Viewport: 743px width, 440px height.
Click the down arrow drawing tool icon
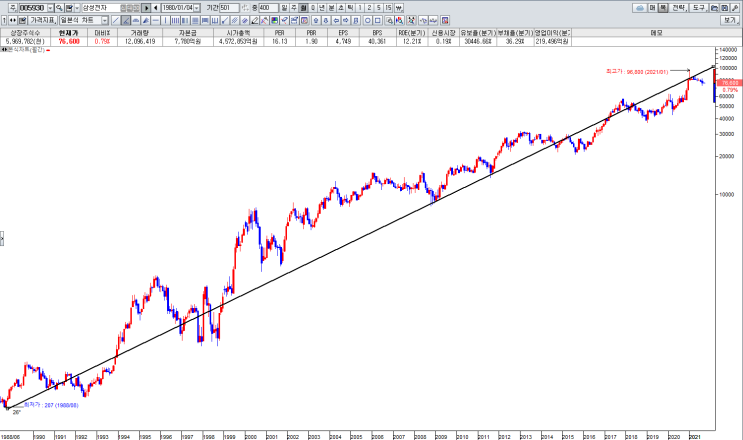[x=326, y=20]
